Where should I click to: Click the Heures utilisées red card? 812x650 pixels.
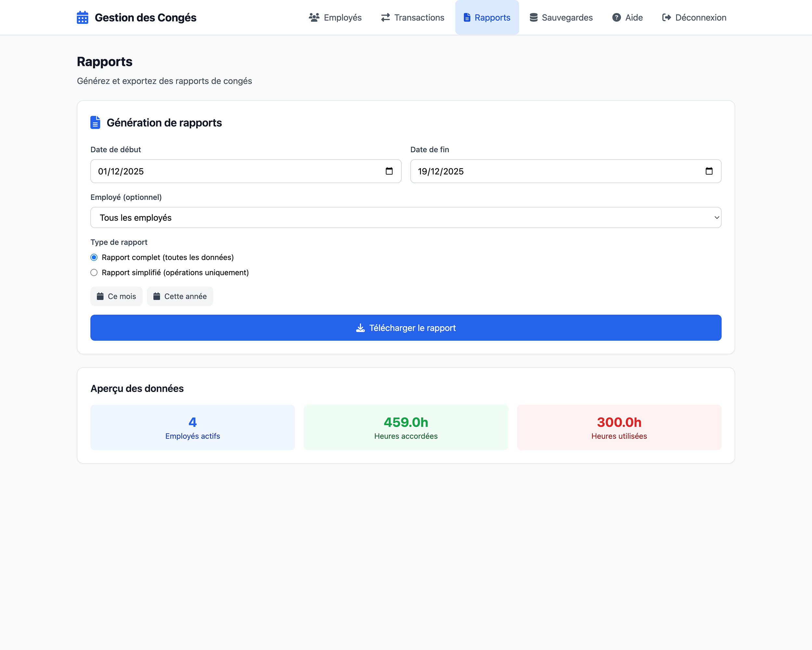click(619, 427)
